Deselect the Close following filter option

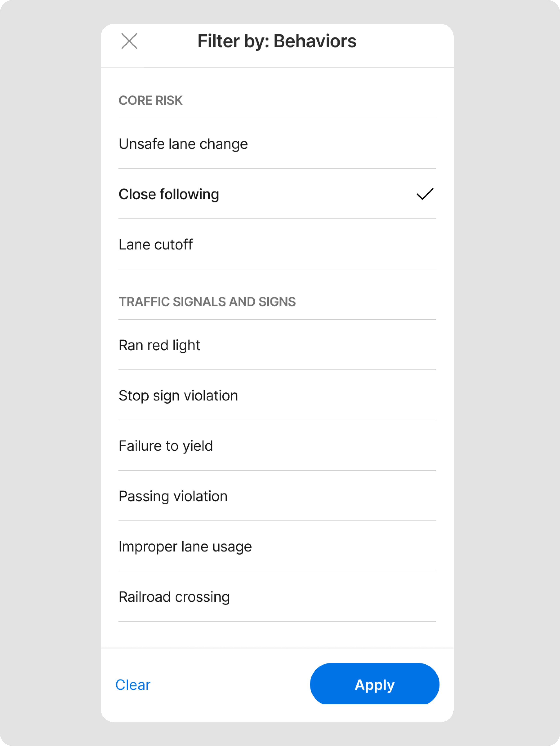click(169, 194)
